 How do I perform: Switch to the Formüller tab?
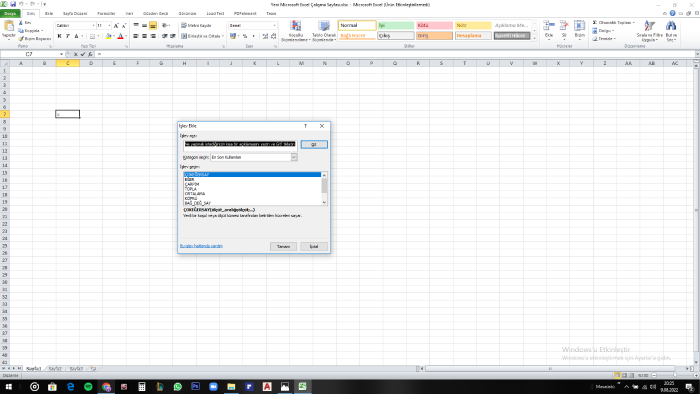click(106, 13)
